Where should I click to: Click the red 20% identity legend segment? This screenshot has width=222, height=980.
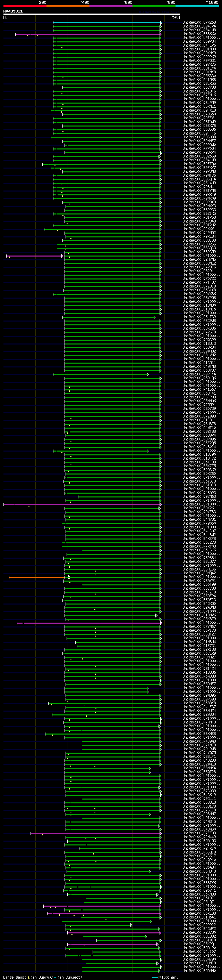click(25, 6)
